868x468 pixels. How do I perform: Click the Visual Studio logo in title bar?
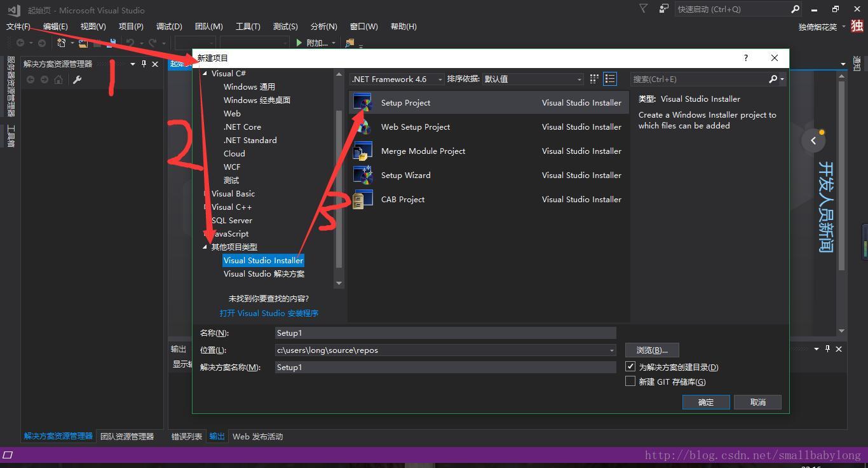tap(14, 10)
